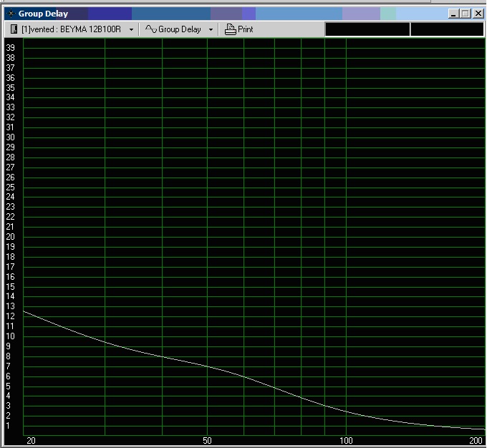Click the 39 label on the vertical axis
This screenshot has width=487, height=448.
click(x=11, y=47)
